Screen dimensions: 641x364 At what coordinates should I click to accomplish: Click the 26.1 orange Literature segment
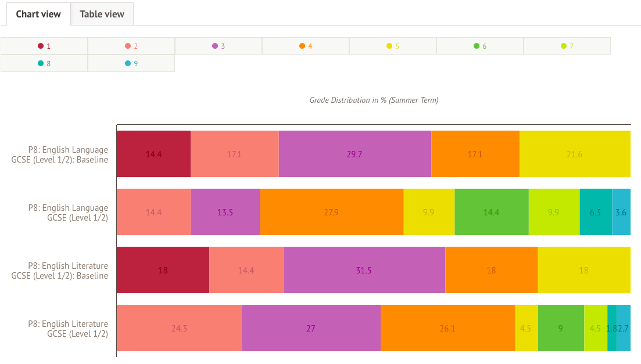coord(447,328)
